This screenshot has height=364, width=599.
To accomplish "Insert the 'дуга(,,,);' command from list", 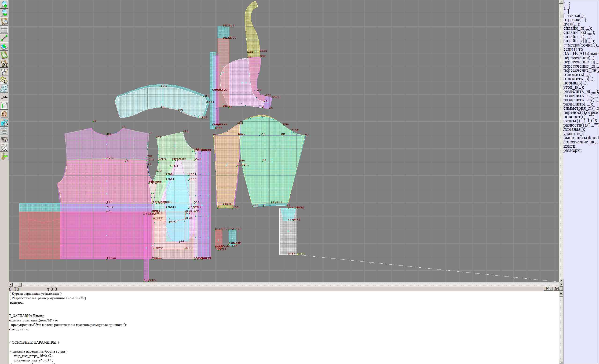I will tap(572, 24).
